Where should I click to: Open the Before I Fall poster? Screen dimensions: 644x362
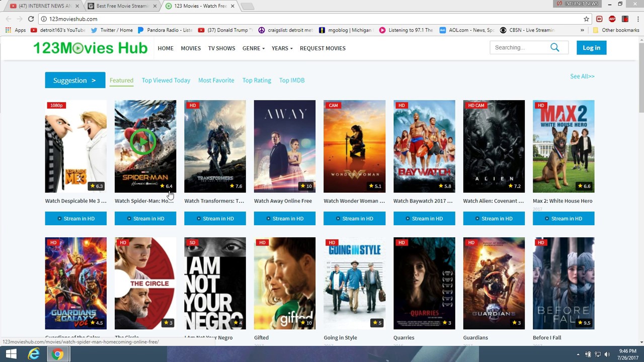tap(563, 284)
